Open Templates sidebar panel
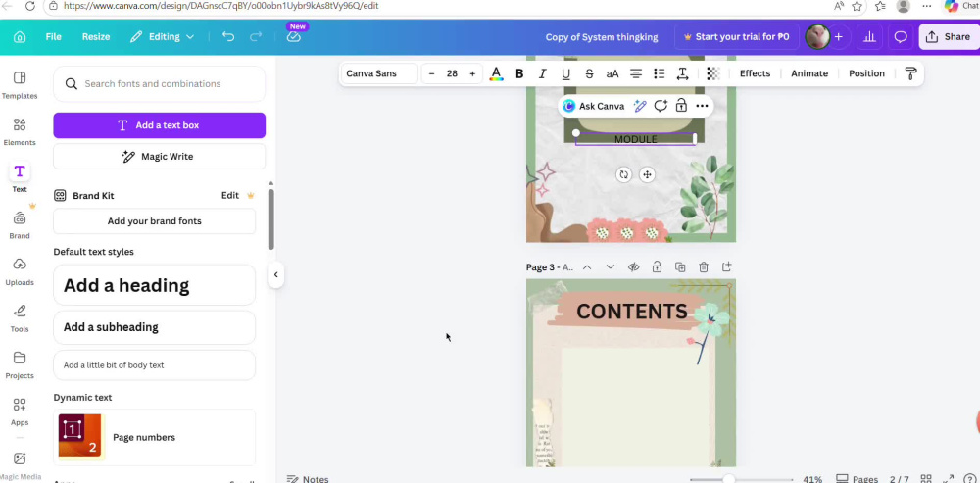The image size is (980, 483). point(20,85)
